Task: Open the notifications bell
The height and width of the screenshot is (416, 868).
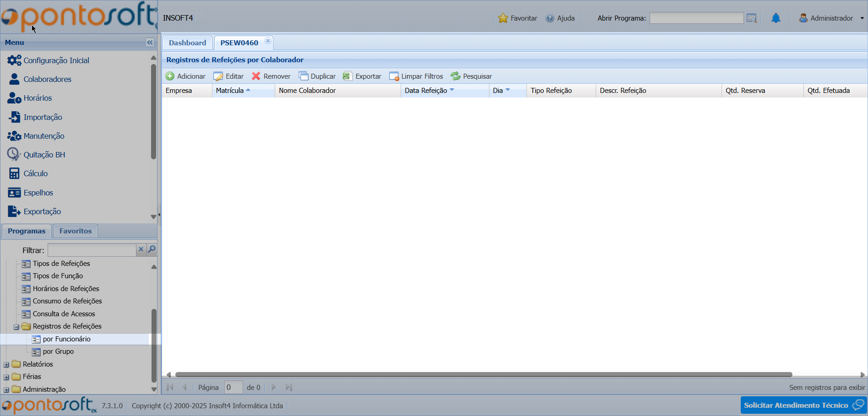Action: coord(776,18)
